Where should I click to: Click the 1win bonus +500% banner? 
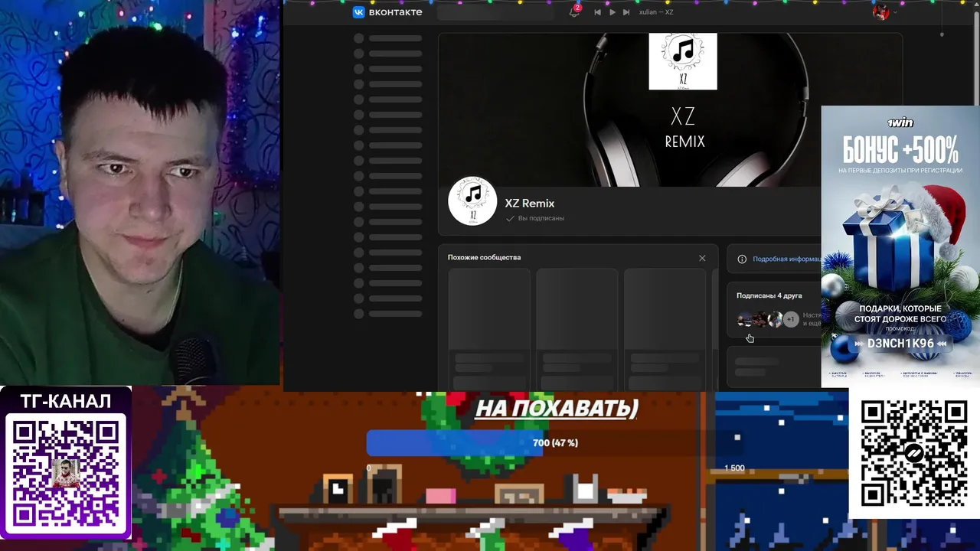click(900, 246)
